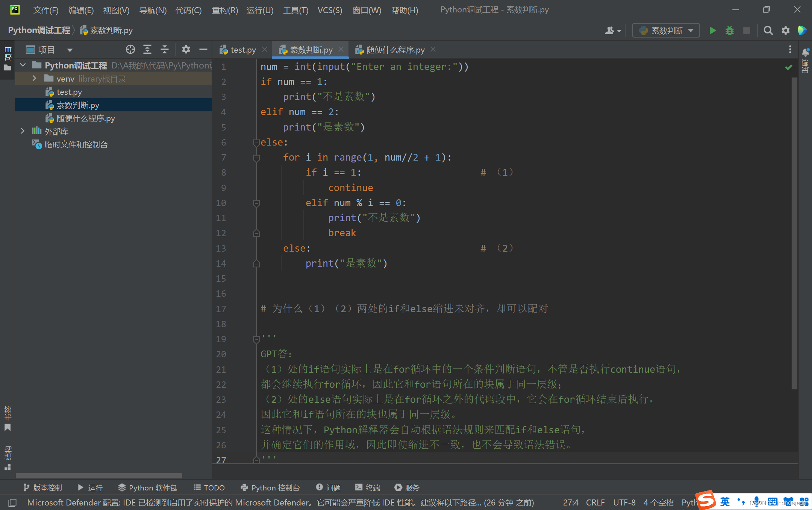The width and height of the screenshot is (812, 510).
Task: Open IDE settings gear in toolbar
Action: pos(786,30)
